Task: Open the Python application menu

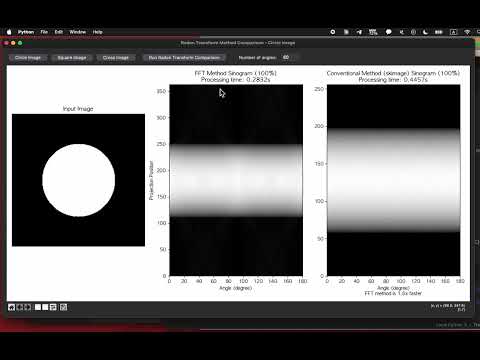Action: point(26,32)
